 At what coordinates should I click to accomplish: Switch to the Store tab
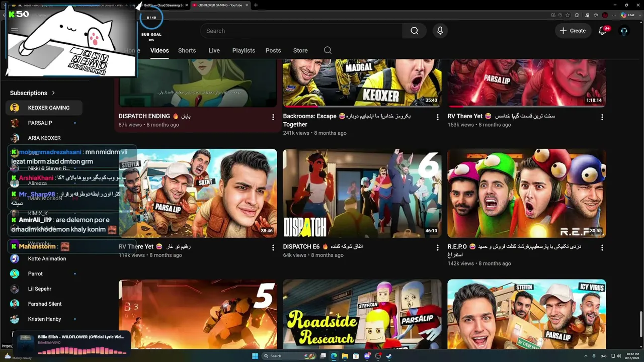point(300,50)
